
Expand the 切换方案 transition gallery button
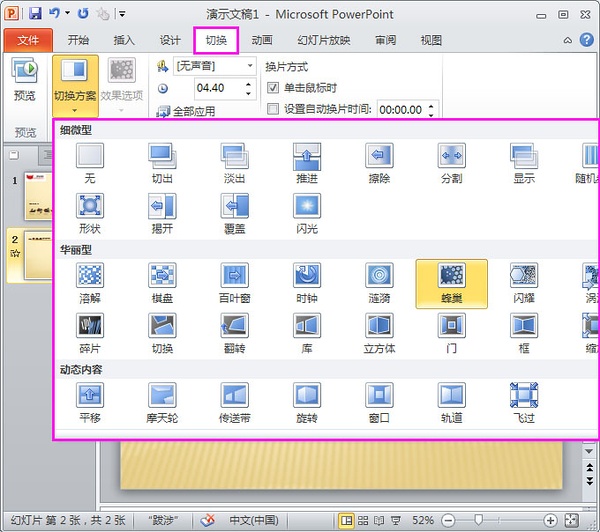pos(75,86)
